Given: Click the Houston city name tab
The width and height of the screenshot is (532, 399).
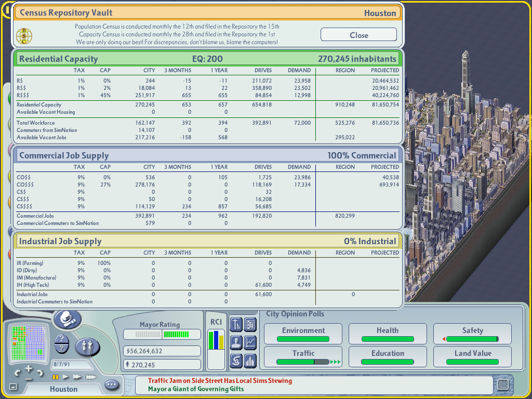Looking at the screenshot, I should coord(63,389).
